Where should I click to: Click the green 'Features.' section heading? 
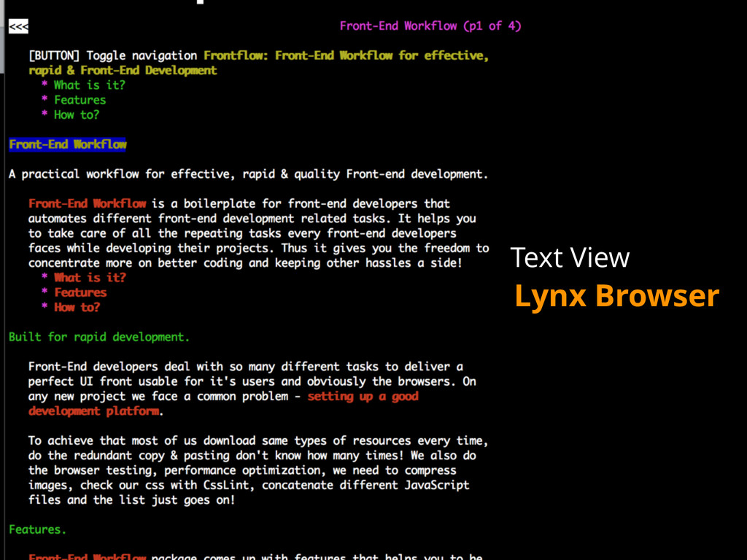(x=38, y=529)
